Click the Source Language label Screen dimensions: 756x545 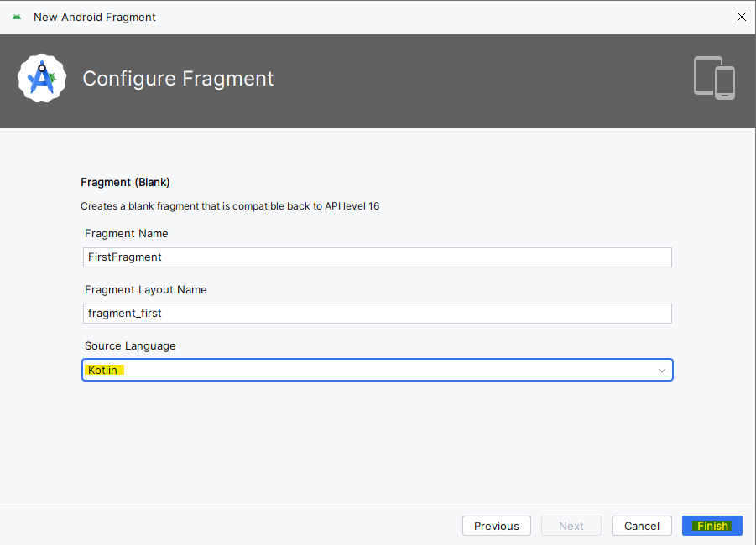tap(130, 346)
